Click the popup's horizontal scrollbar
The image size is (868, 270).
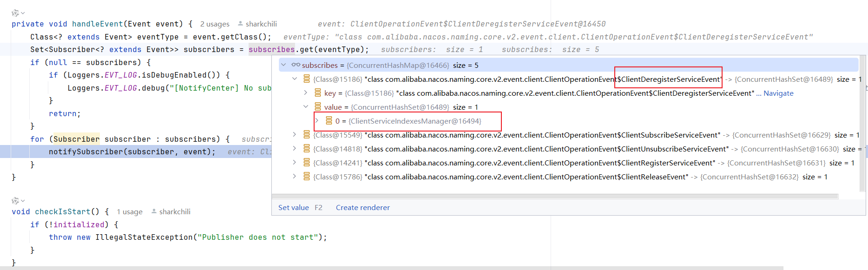coord(558,196)
